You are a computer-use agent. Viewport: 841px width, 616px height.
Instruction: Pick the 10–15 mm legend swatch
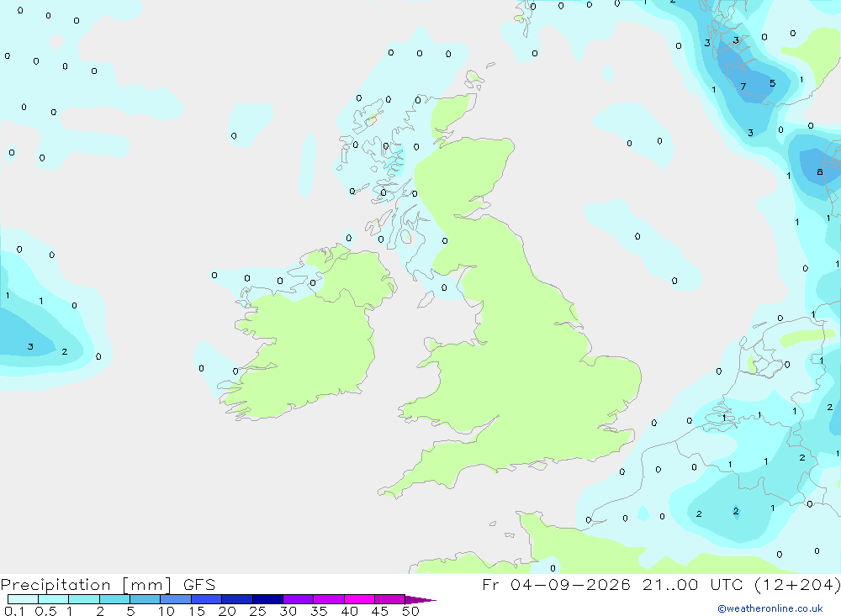point(176,599)
